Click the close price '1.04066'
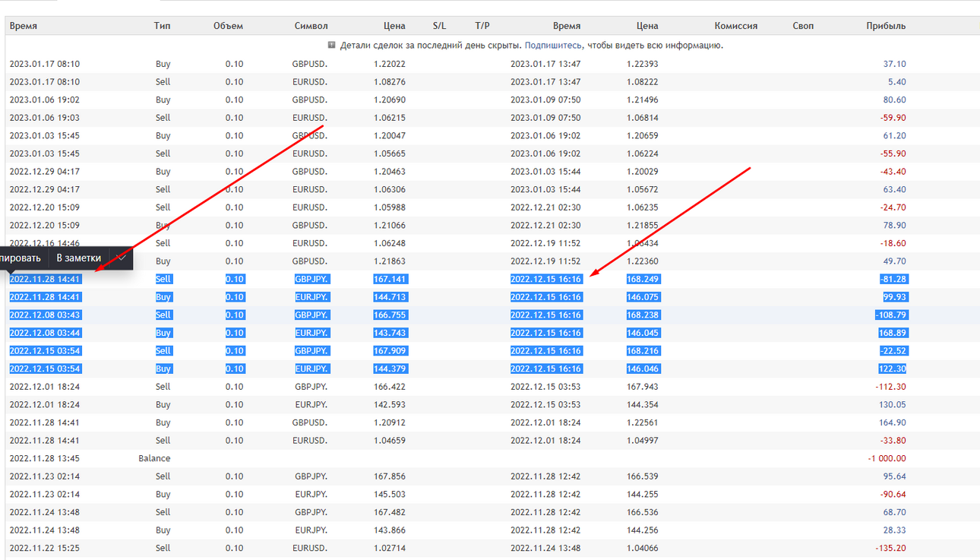The width and height of the screenshot is (980, 560). click(643, 548)
